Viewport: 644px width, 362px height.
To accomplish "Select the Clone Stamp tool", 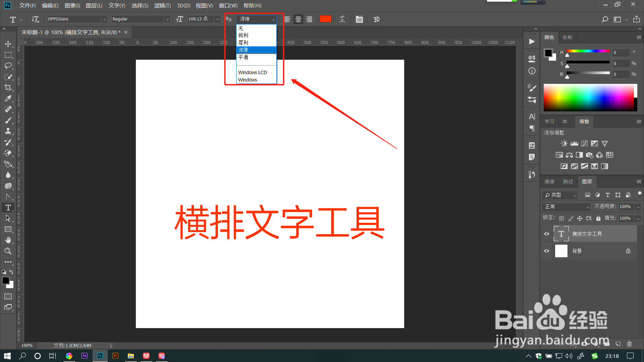I will click(8, 131).
